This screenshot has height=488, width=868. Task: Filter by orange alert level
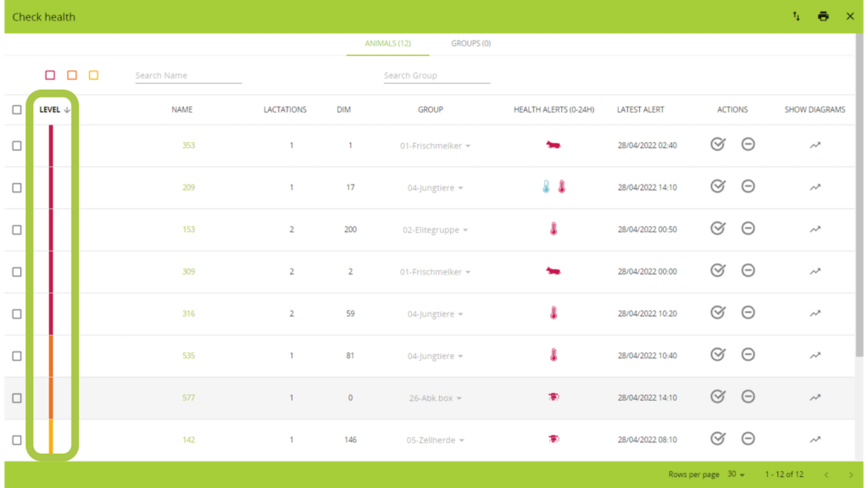pyautogui.click(x=71, y=75)
